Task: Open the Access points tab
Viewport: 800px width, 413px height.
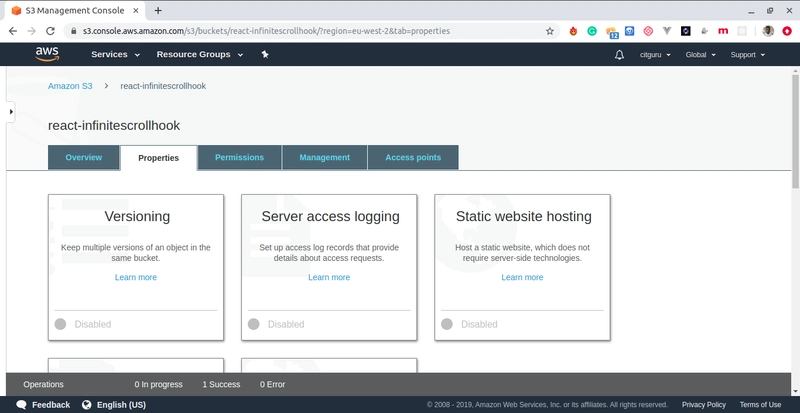Action: tap(413, 157)
